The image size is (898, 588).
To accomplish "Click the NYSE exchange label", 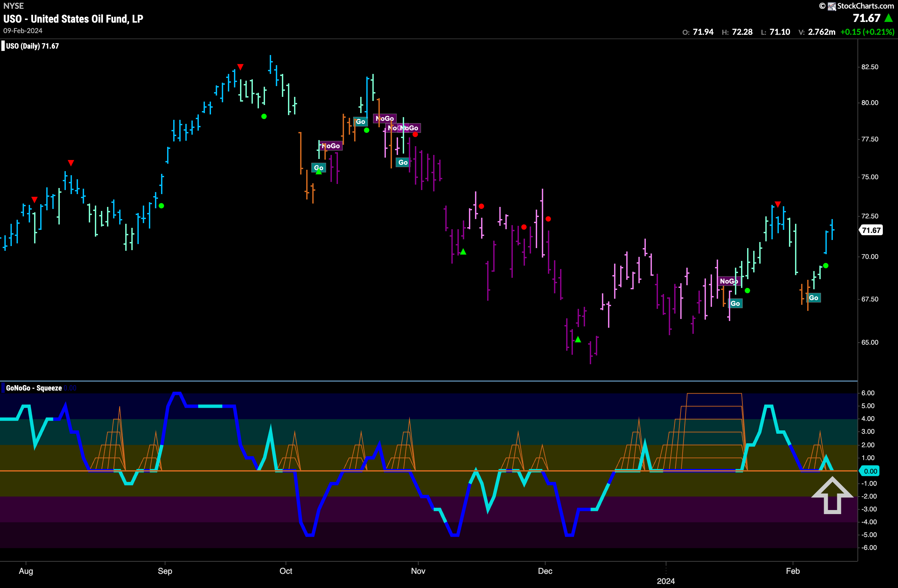I will coord(13,6).
